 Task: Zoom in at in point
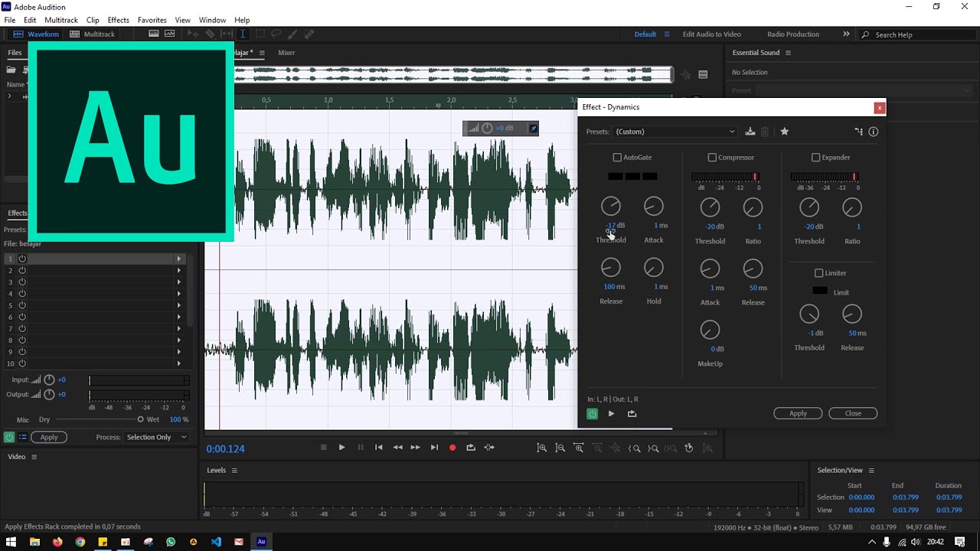[x=634, y=448]
